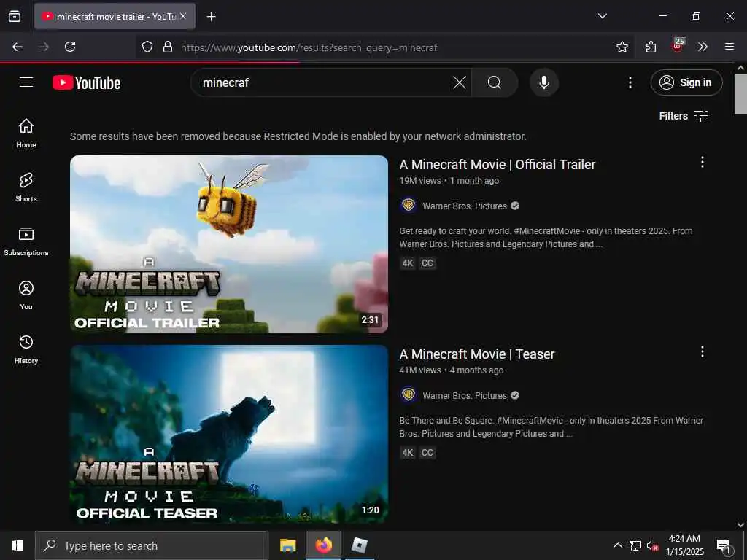747x560 pixels.
Task: Click the CC badge on Official Trailer
Action: coord(427,262)
